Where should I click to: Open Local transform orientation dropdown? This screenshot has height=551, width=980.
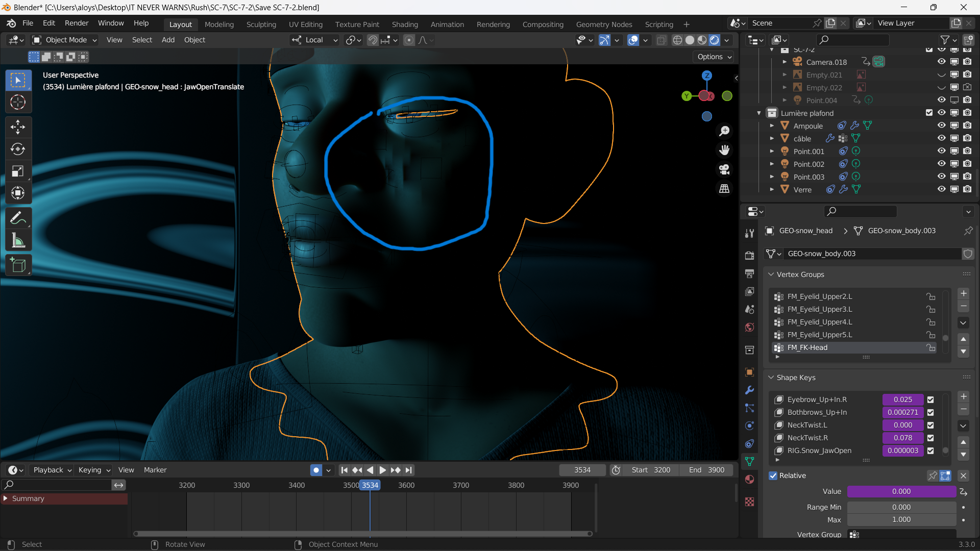(x=315, y=40)
